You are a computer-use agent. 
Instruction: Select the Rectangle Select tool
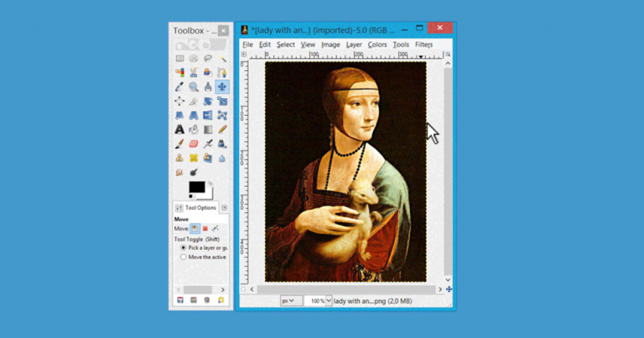180,59
